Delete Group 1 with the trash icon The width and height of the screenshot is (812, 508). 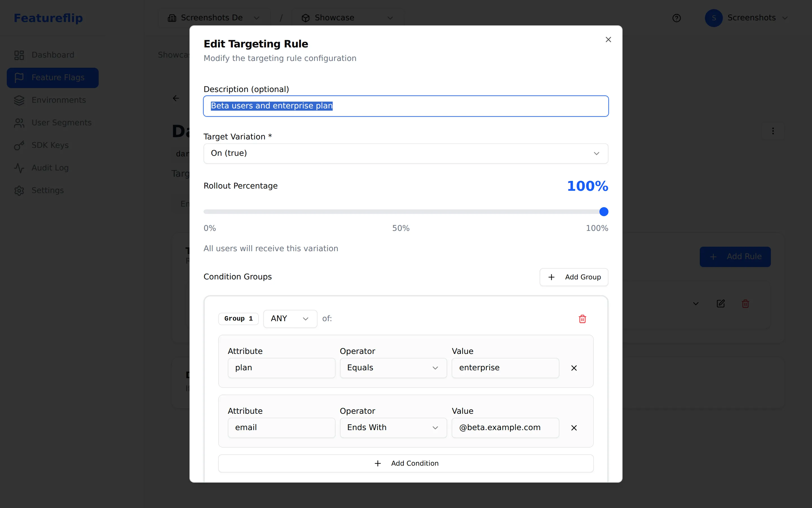pos(582,319)
